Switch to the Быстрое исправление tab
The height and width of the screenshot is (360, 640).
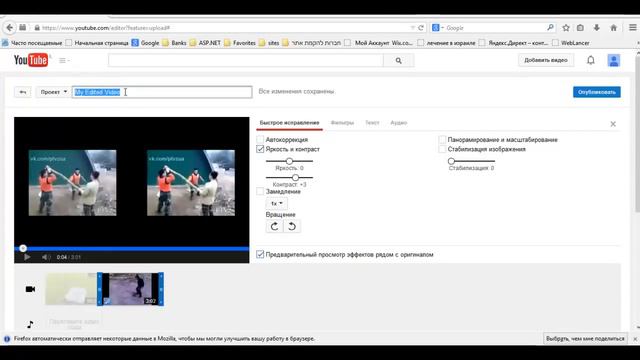[289, 122]
